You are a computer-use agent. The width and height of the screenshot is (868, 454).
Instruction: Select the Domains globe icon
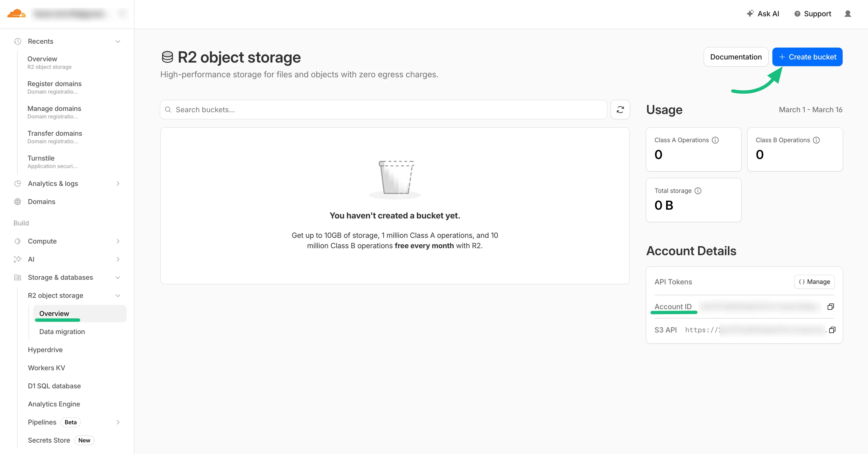pos(18,202)
